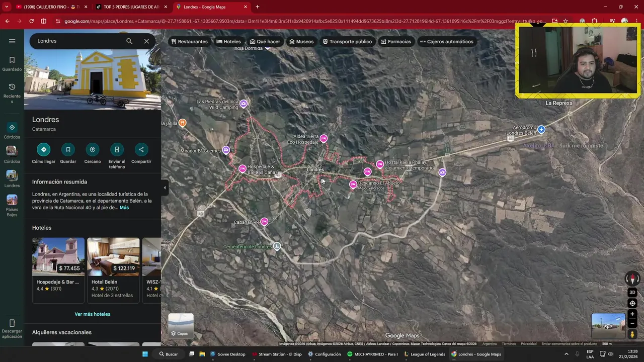Click the compass to reset north
This screenshot has width=644, height=362.
[632, 278]
